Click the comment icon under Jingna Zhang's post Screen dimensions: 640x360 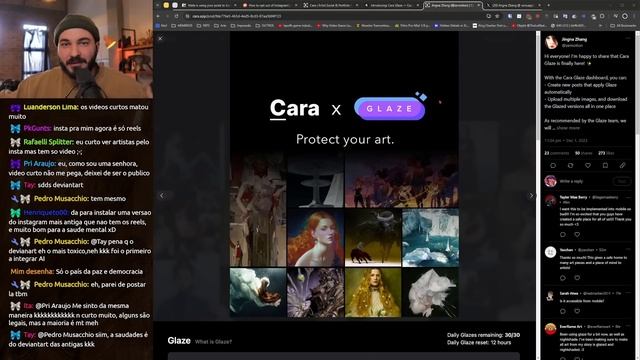coord(553,165)
